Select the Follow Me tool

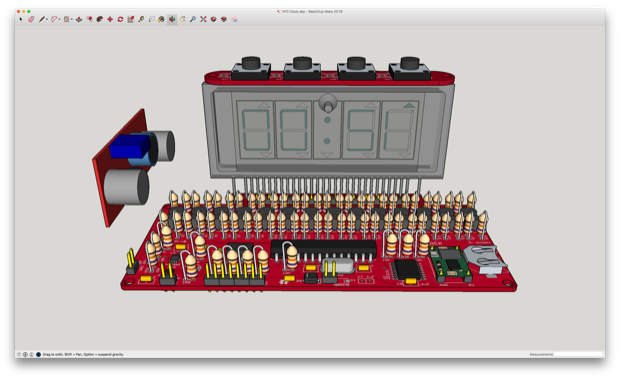click(x=100, y=19)
